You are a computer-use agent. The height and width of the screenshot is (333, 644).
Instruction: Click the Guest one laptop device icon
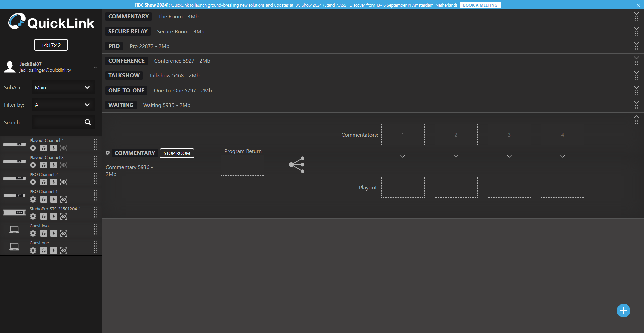click(14, 247)
